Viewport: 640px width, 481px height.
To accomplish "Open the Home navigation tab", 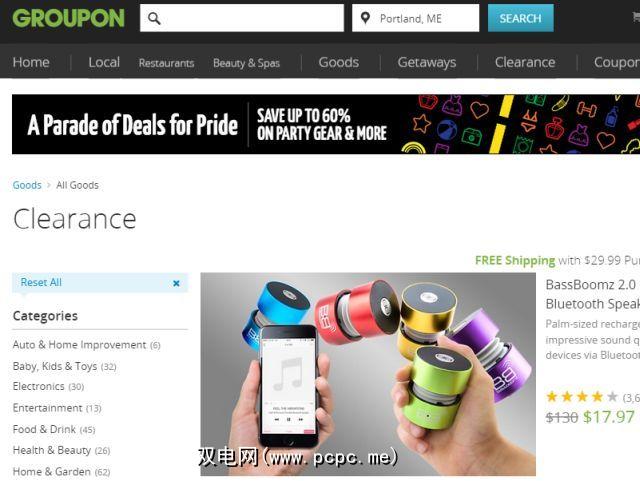I will [31, 62].
